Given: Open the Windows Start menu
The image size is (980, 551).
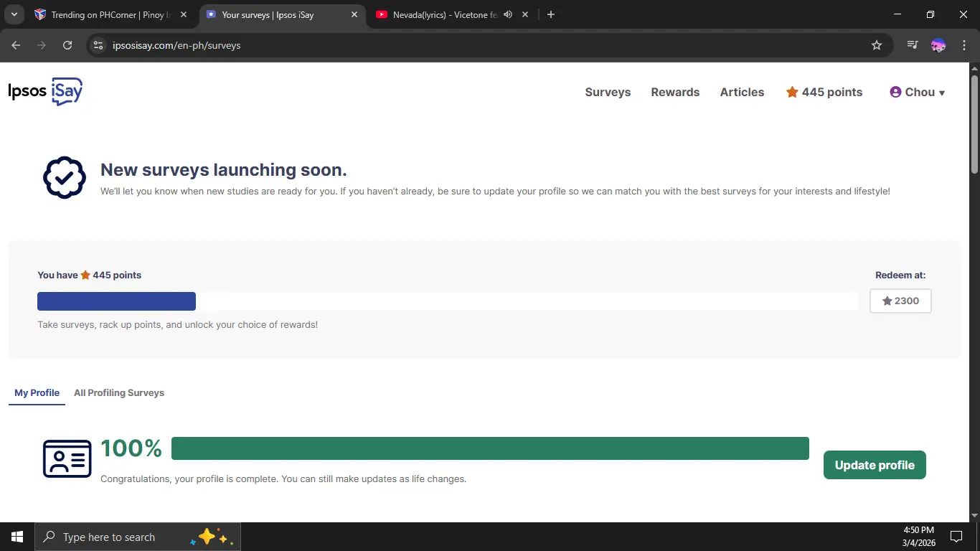Looking at the screenshot, I should click(17, 537).
